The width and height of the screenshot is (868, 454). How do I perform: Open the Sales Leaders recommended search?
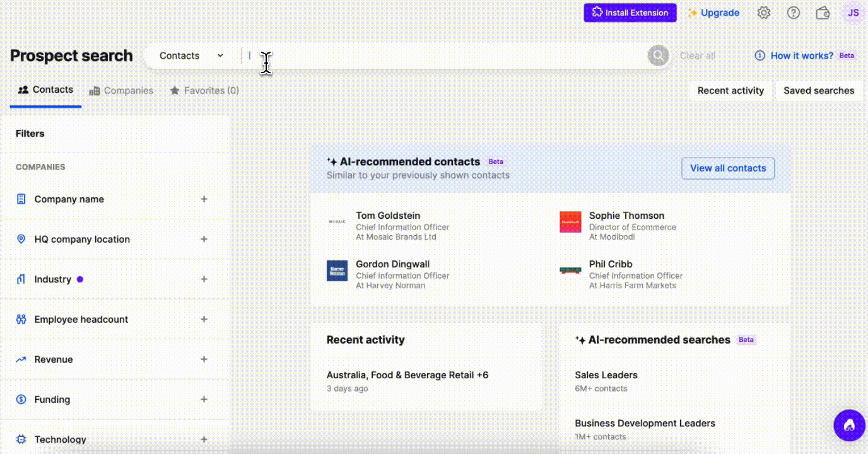pyautogui.click(x=606, y=375)
